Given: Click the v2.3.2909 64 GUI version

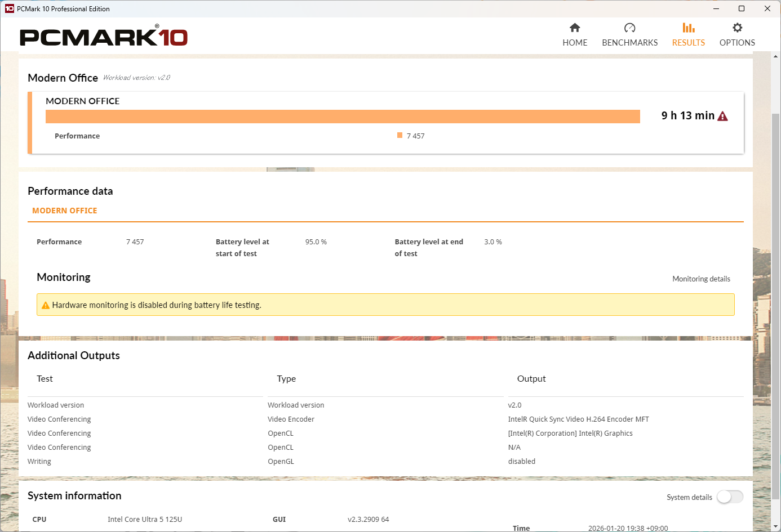Looking at the screenshot, I should coord(369,519).
